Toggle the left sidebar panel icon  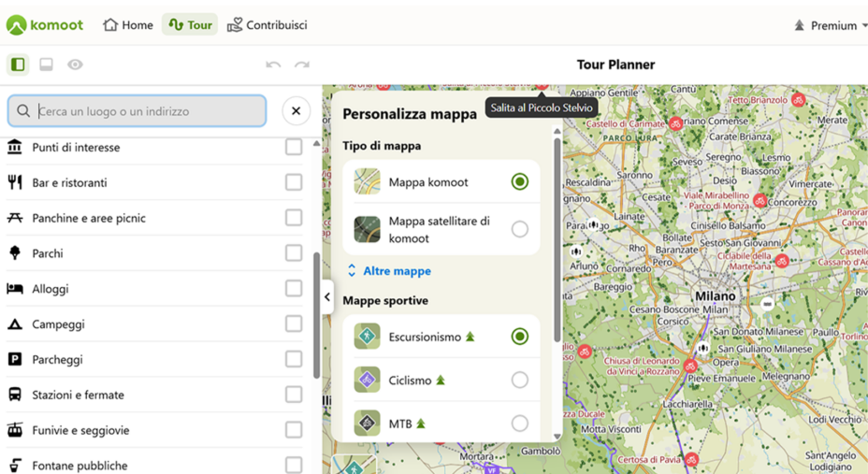point(18,65)
